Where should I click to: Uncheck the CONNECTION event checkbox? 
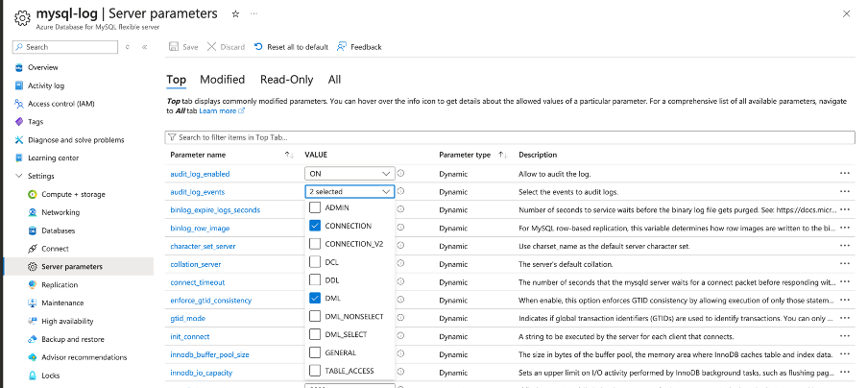click(315, 226)
